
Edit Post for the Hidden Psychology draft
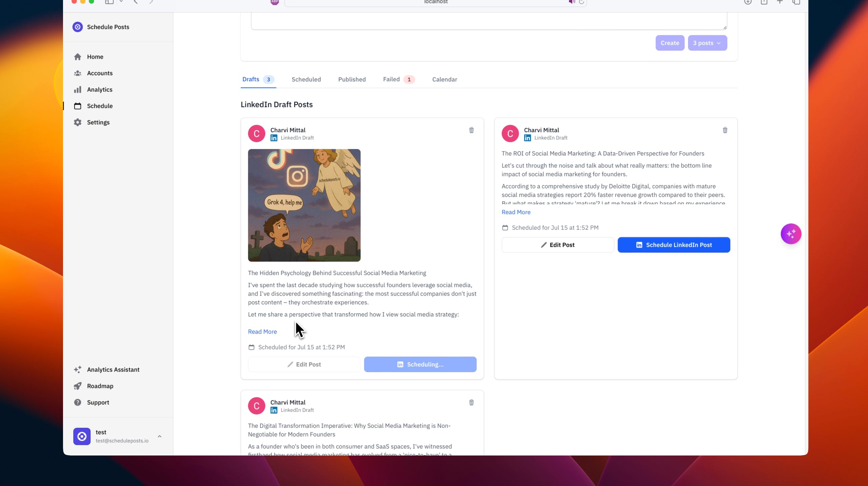pos(304,364)
